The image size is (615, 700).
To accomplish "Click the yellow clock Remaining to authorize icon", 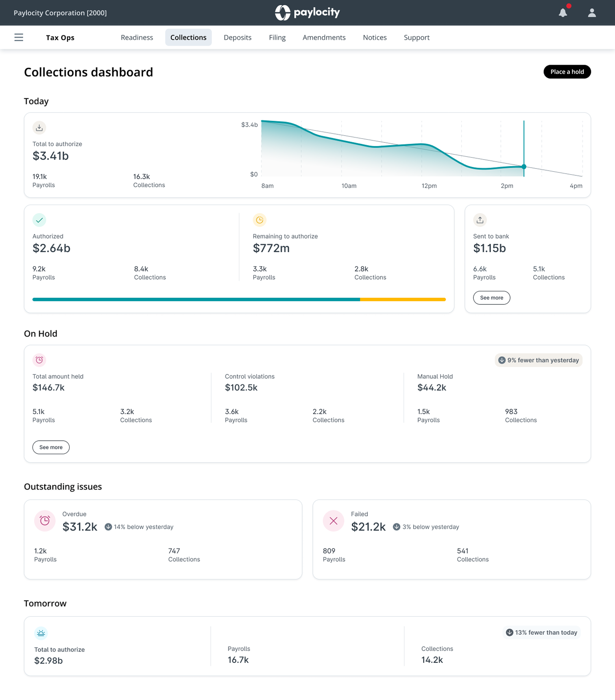I will pos(260,220).
